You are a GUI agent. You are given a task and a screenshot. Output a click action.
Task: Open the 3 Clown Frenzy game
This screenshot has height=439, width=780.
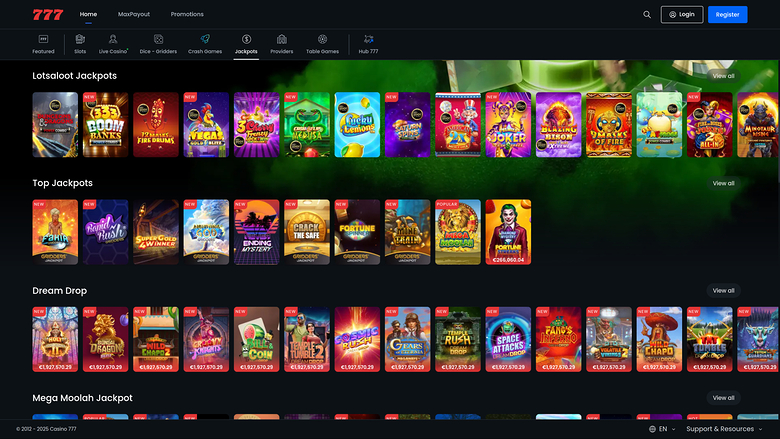257,125
